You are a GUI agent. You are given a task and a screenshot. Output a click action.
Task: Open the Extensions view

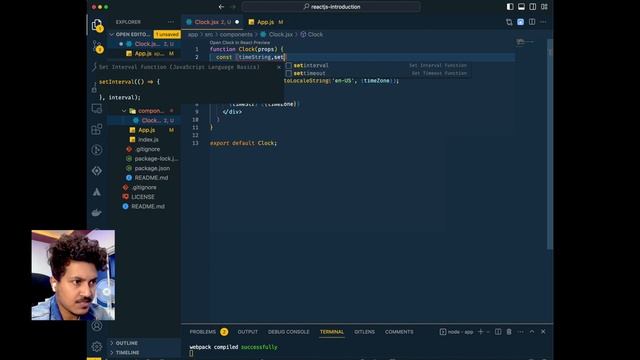pyautogui.click(x=97, y=129)
